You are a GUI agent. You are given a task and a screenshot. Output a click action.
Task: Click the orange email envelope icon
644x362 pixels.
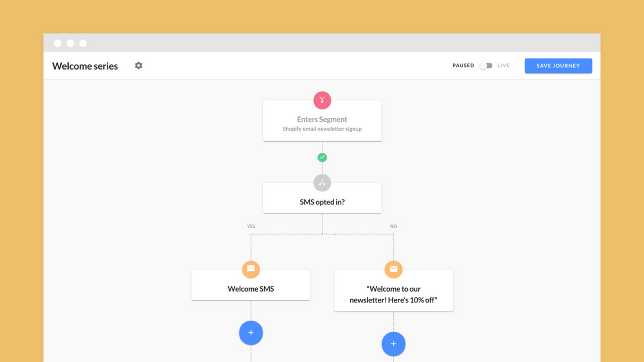point(393,269)
